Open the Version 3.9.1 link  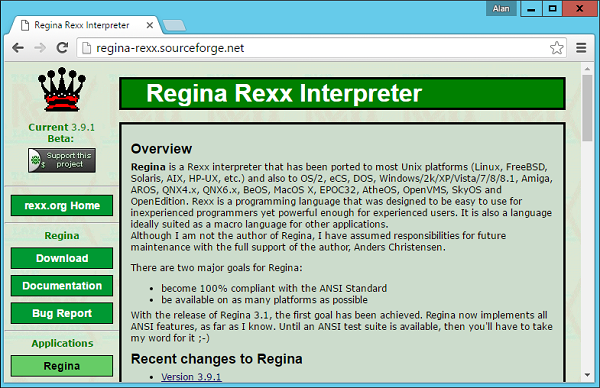pyautogui.click(x=191, y=377)
